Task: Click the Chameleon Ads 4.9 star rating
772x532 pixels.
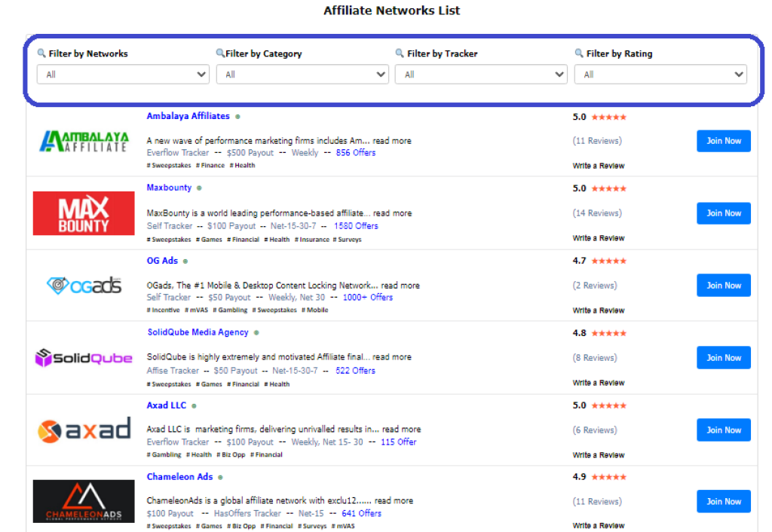Action: point(609,477)
